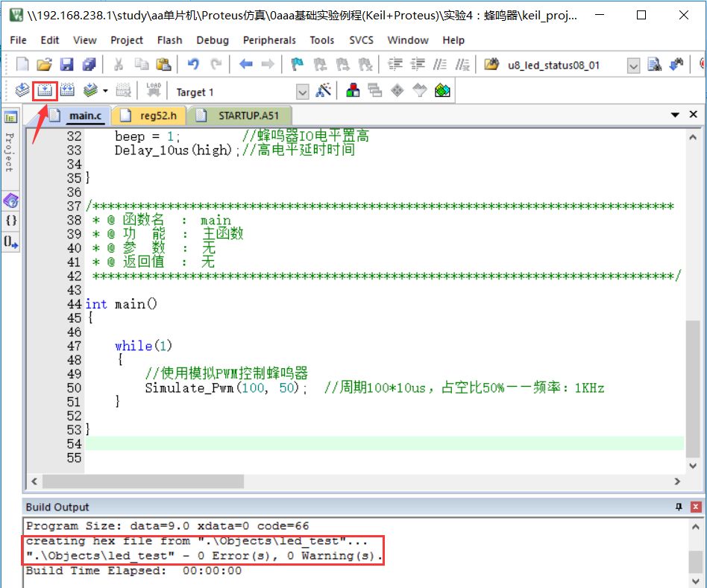Open the Flash menu
707x588 pixels.
pos(169,40)
